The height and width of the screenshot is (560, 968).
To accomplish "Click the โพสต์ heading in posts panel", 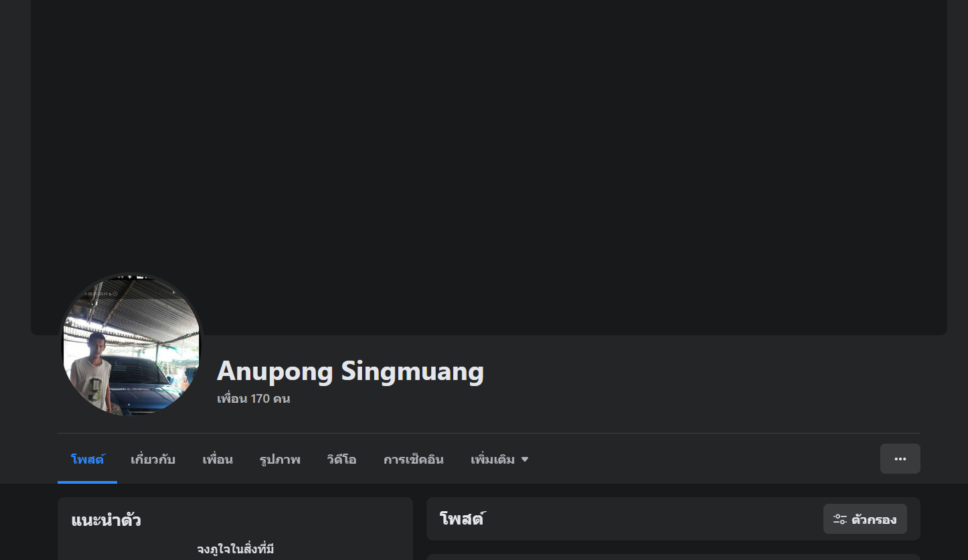I will point(462,519).
